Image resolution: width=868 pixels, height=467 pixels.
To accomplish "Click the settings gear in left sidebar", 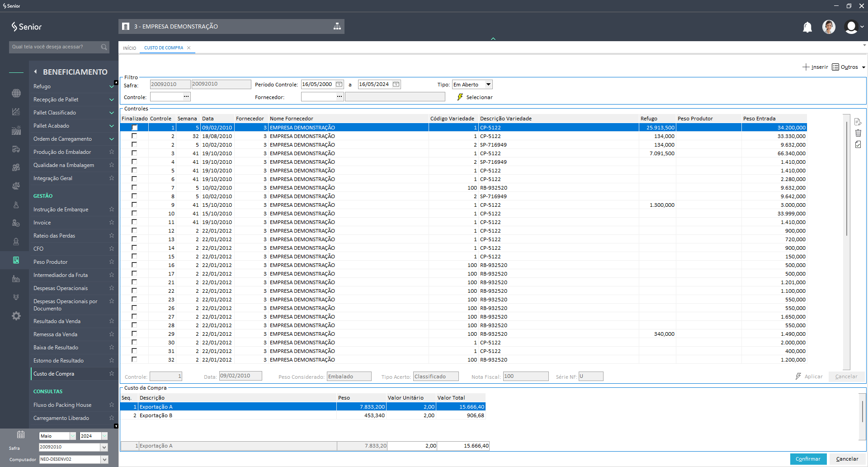I will (16, 316).
